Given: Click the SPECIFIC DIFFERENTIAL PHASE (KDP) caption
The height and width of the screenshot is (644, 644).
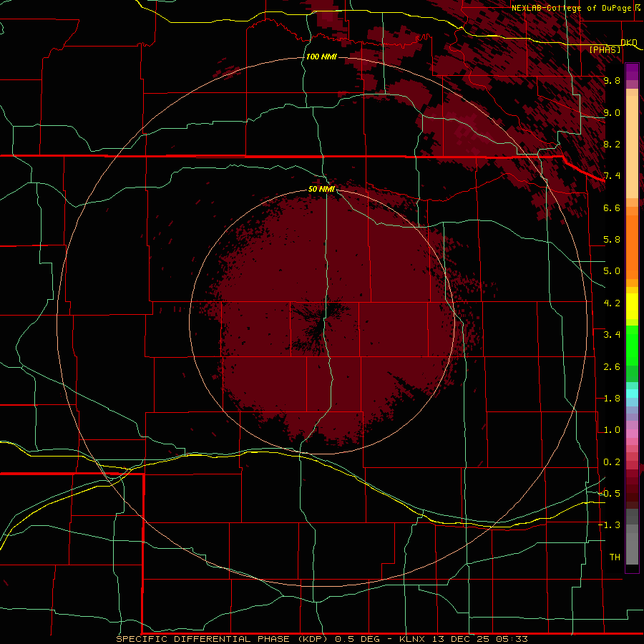Looking at the screenshot, I should click(x=222, y=639).
